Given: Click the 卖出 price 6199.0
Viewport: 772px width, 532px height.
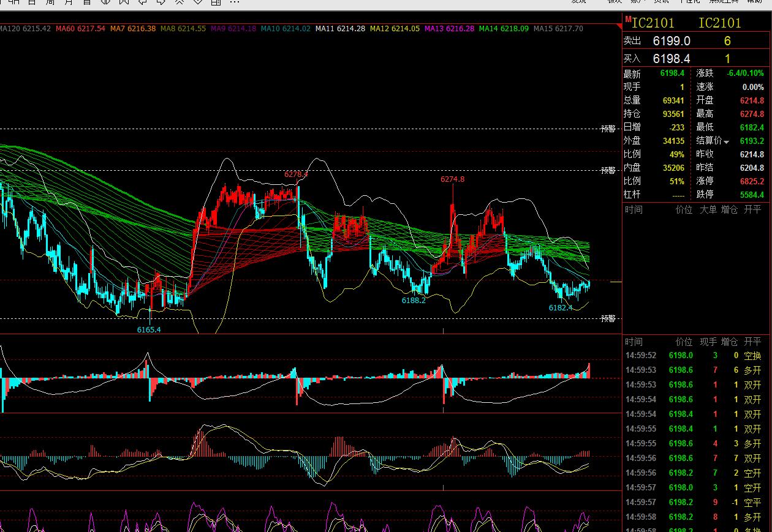Looking at the screenshot, I should [x=672, y=41].
